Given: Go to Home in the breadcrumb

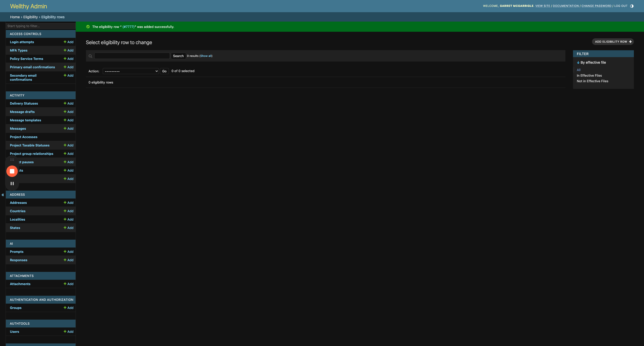Looking at the screenshot, I should 15,17.
